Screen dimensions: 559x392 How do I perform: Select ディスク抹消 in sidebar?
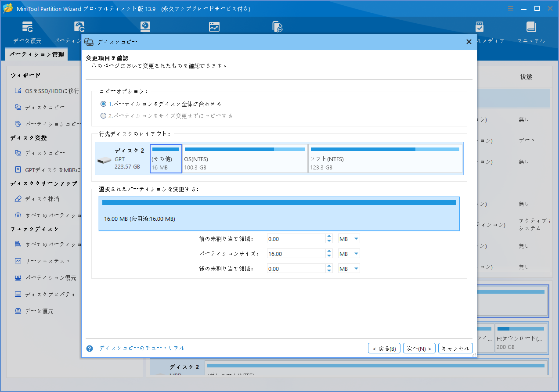coord(37,199)
